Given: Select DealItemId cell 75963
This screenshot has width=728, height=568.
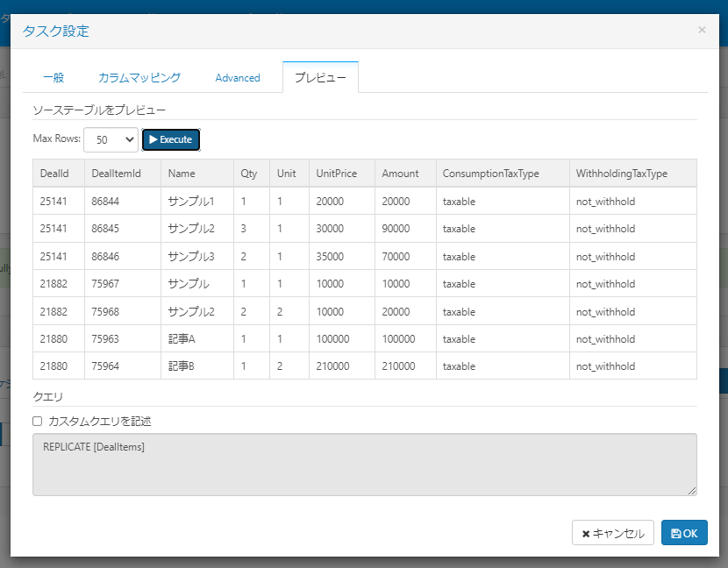Looking at the screenshot, I should (x=123, y=338).
